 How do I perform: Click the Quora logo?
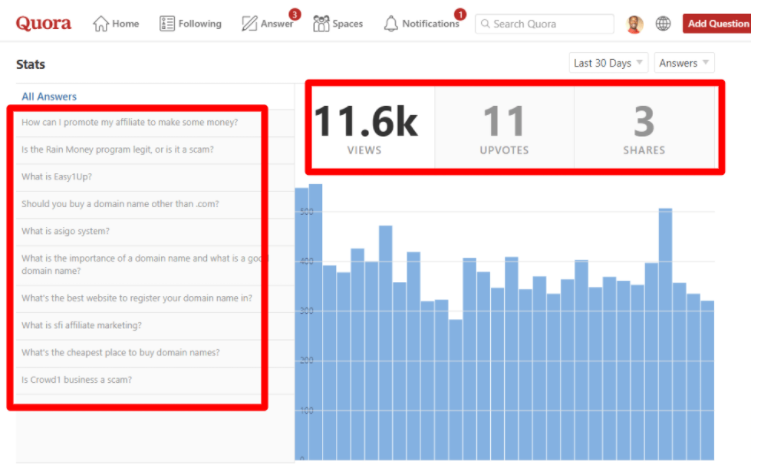coord(43,23)
